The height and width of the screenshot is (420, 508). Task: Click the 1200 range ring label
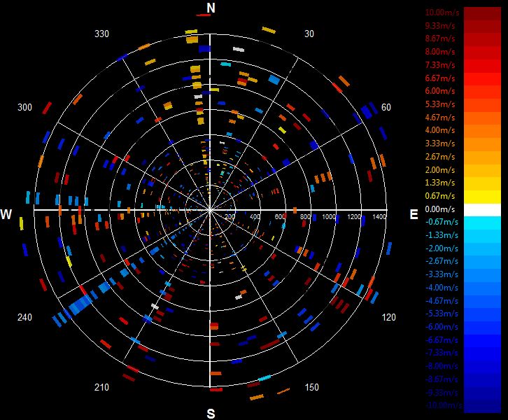354,216
